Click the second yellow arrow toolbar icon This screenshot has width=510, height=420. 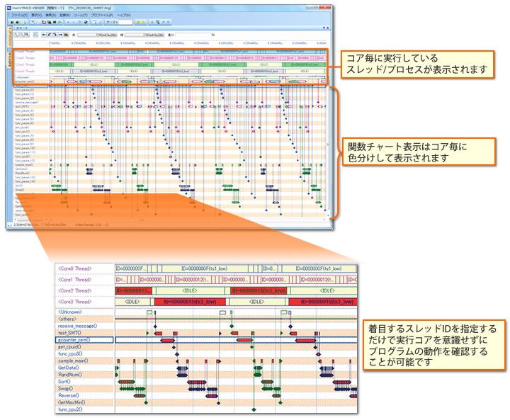pos(143,22)
